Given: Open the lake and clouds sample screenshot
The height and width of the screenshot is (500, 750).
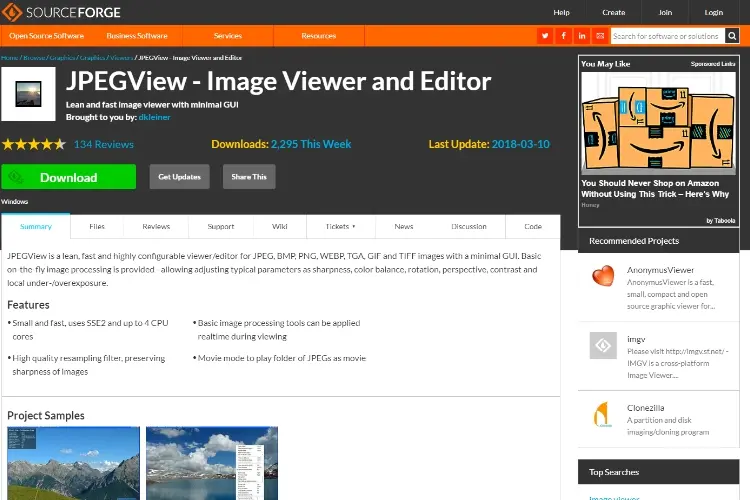Looking at the screenshot, I should 212,463.
